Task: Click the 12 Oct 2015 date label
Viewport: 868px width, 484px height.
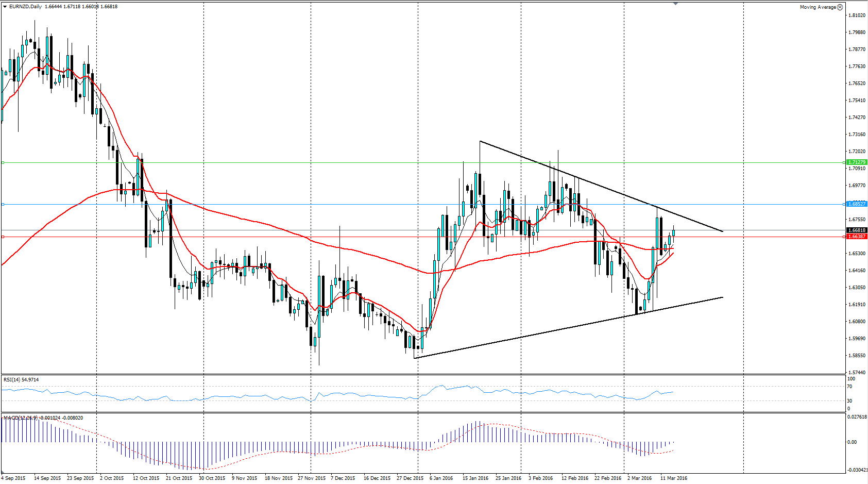Action: tap(146, 478)
